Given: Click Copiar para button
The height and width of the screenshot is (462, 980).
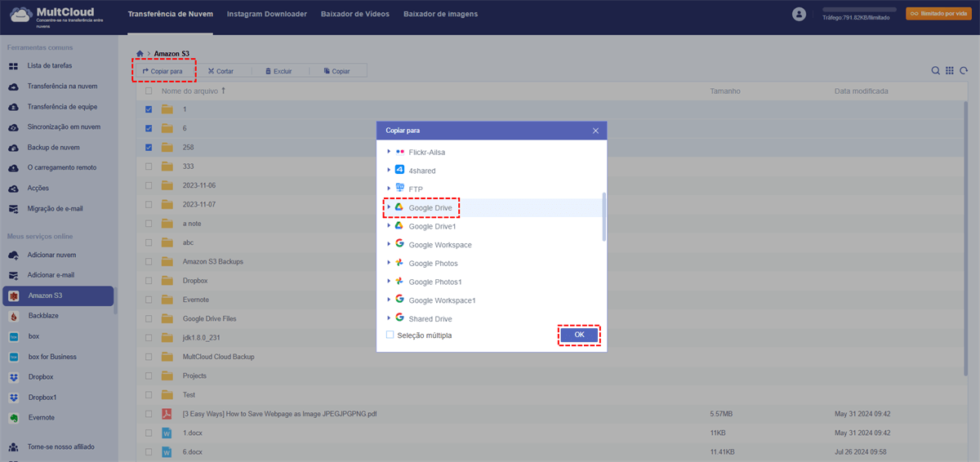Looking at the screenshot, I should 162,71.
